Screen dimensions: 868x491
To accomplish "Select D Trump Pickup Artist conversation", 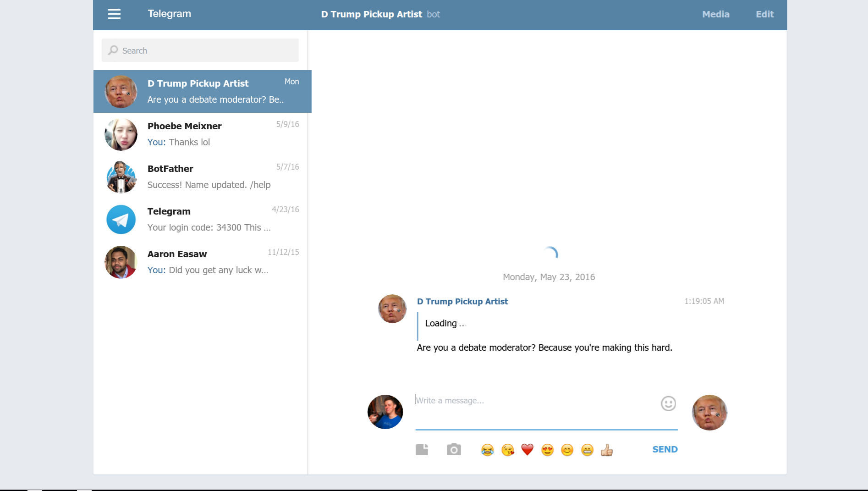I will [203, 92].
